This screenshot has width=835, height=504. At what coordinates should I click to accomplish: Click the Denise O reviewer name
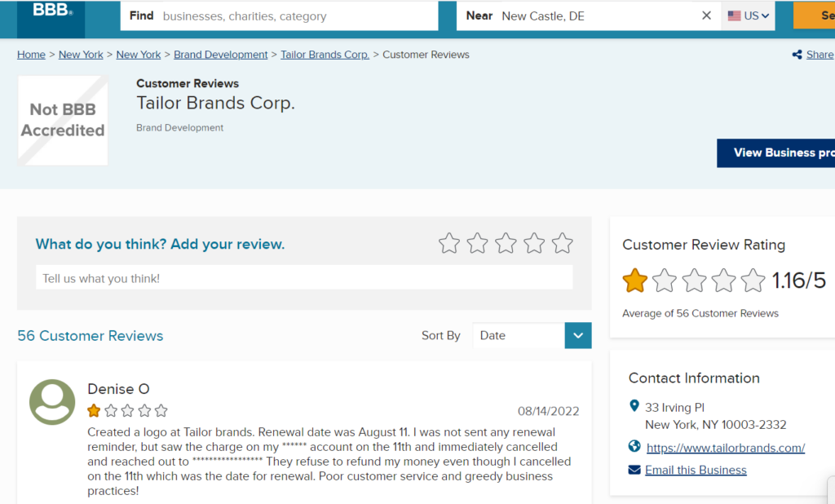(118, 389)
